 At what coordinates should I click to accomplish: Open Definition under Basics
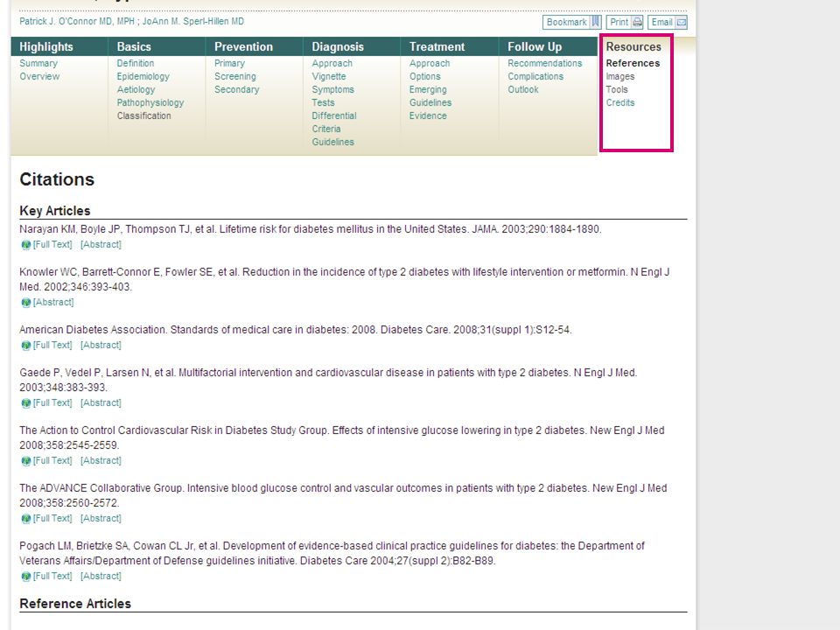pyautogui.click(x=136, y=63)
